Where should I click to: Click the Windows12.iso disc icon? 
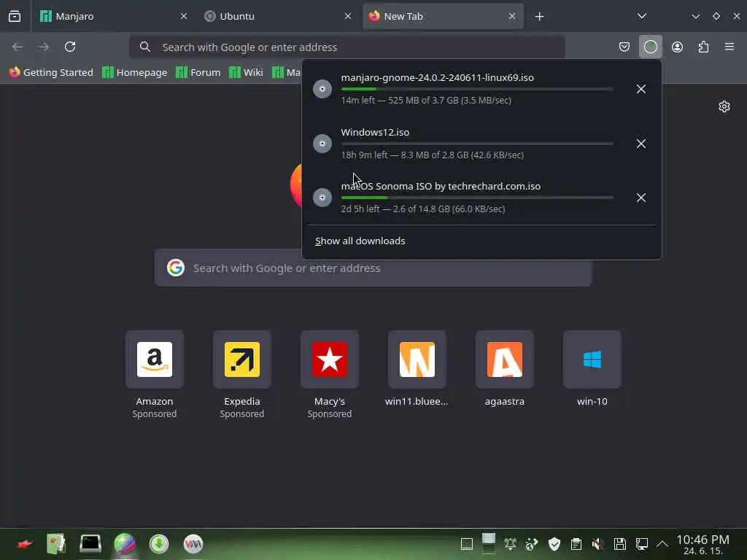point(322,144)
